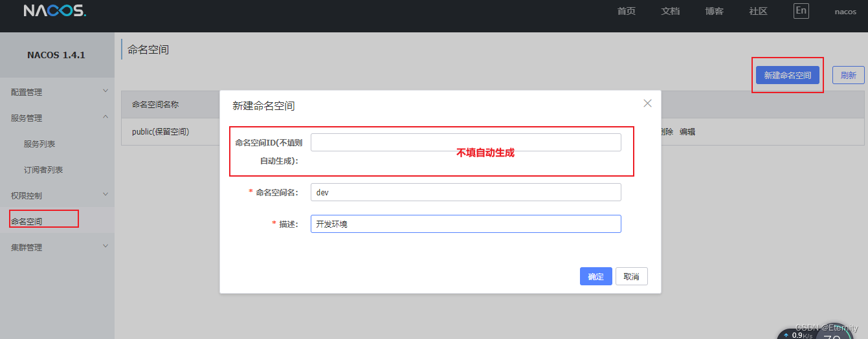This screenshot has height=339, width=868.
Task: Expand the 权限控制 sidebar menu
Action: (x=57, y=195)
